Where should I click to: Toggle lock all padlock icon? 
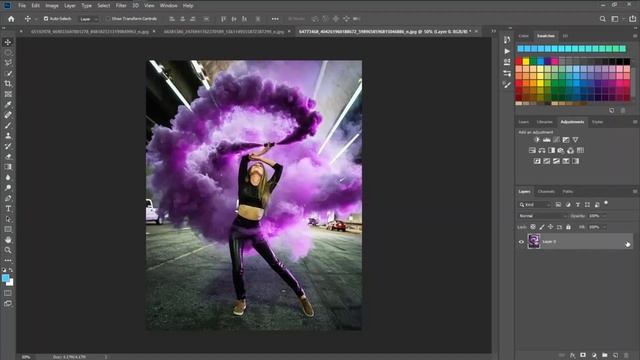pos(568,227)
